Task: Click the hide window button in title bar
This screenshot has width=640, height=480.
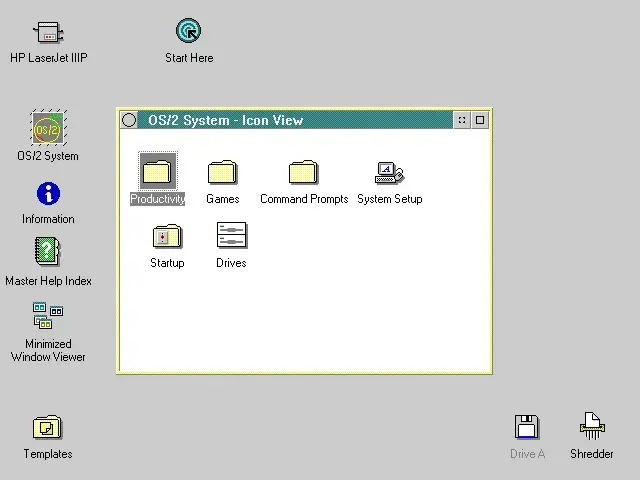Action: pyautogui.click(x=462, y=120)
